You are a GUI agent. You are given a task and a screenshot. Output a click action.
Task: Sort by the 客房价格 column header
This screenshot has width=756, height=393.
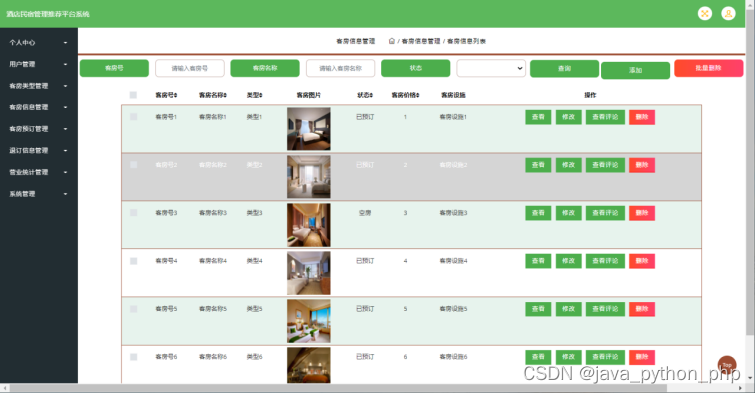[x=405, y=95]
